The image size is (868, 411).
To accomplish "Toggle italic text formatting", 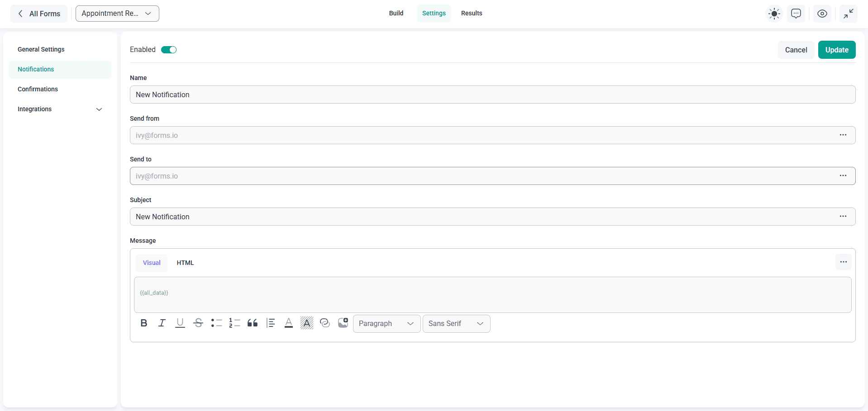I will pyautogui.click(x=162, y=323).
